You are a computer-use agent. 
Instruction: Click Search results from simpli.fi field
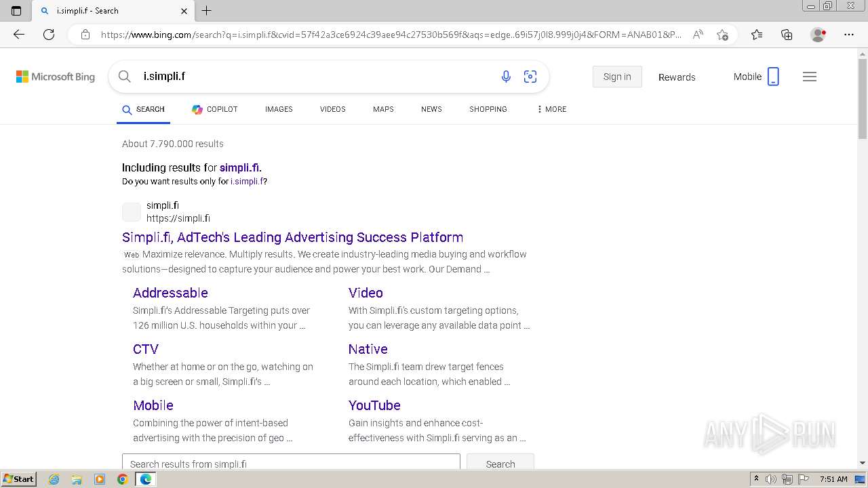click(291, 462)
